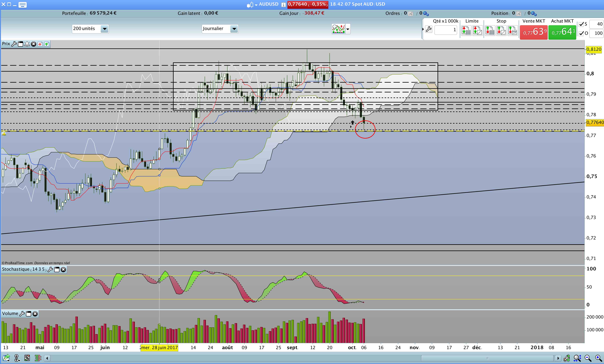Image resolution: width=604 pixels, height=364 pixels.
Task: Click the keyboard icon in title bar
Action: pyautogui.click(x=23, y=5)
